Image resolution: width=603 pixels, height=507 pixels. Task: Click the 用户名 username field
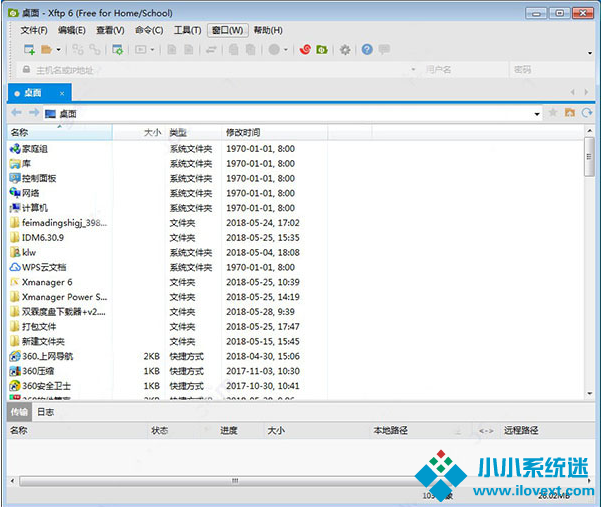(465, 70)
